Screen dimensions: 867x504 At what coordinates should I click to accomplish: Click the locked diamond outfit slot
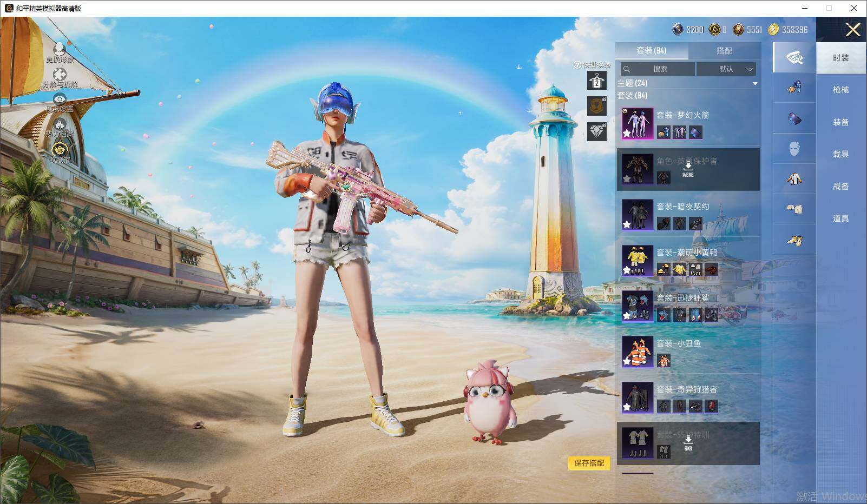point(596,131)
